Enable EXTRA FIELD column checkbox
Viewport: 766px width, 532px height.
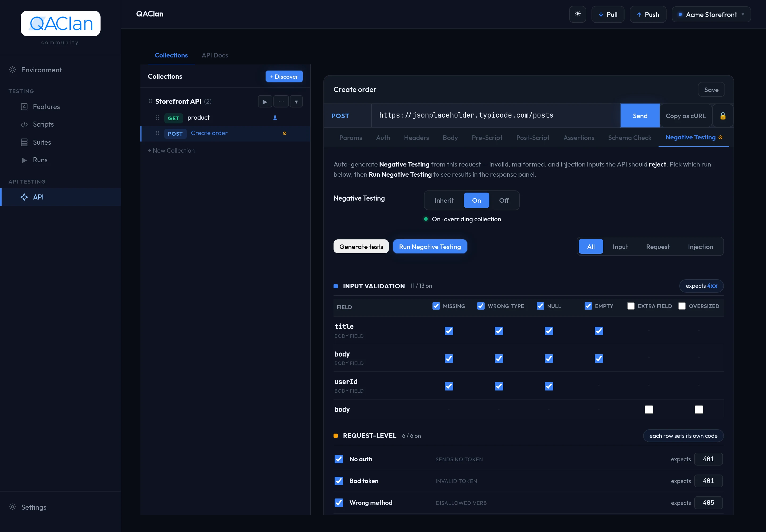631,306
